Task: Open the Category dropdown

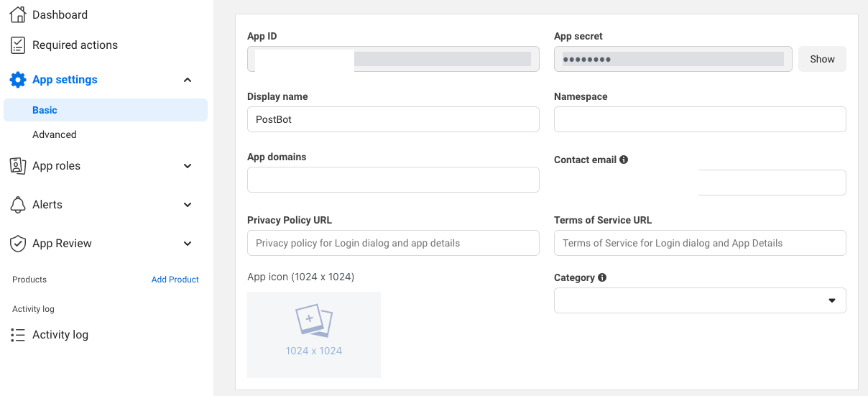Action: click(699, 300)
